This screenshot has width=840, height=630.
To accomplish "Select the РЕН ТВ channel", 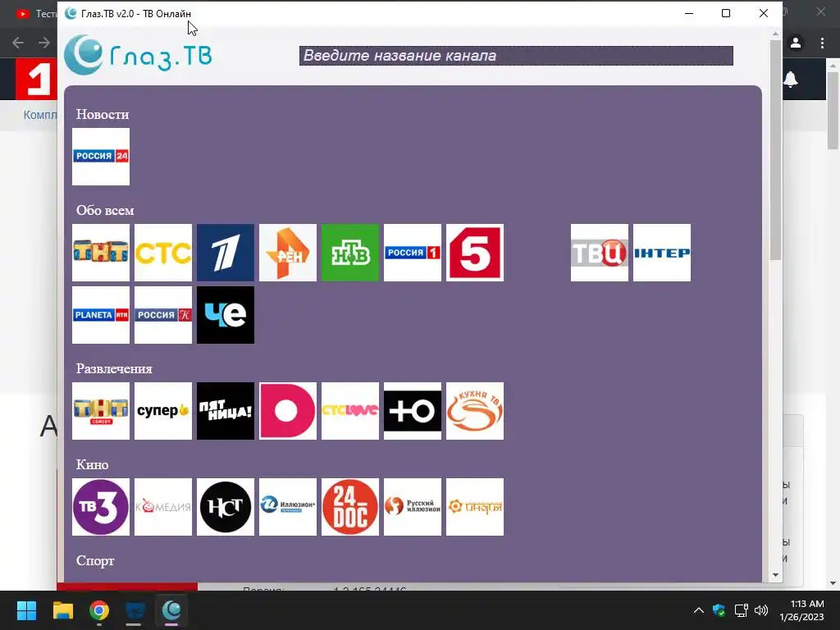I will click(x=288, y=253).
